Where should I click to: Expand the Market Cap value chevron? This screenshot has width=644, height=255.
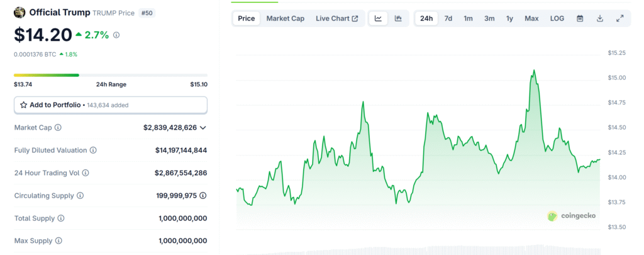[x=203, y=128]
